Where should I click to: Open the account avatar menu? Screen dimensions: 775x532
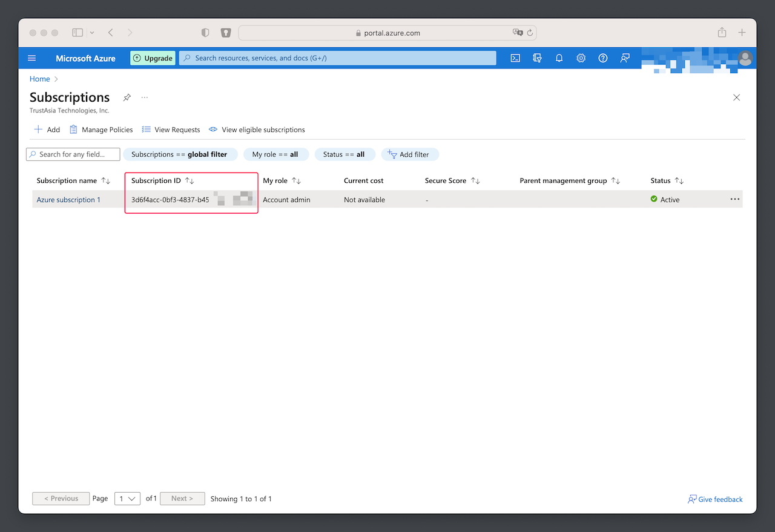click(x=745, y=58)
